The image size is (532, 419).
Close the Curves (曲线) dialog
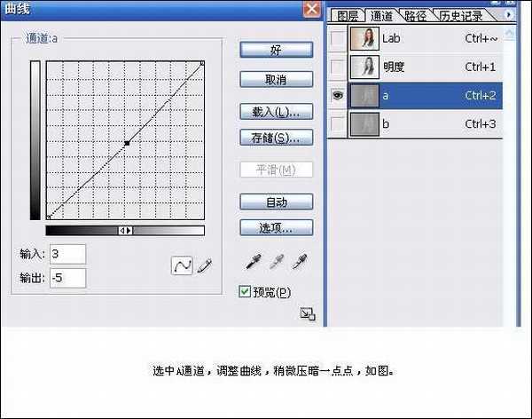311,10
